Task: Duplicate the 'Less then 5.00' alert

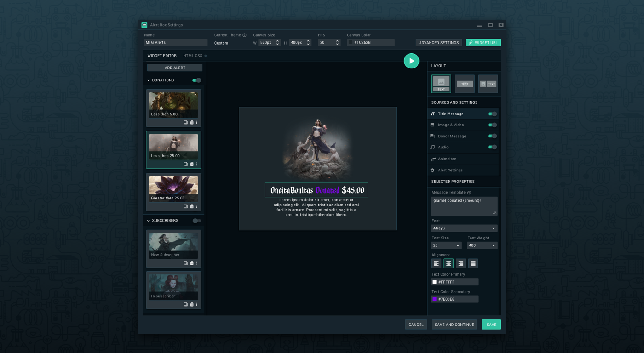Action: (186, 122)
